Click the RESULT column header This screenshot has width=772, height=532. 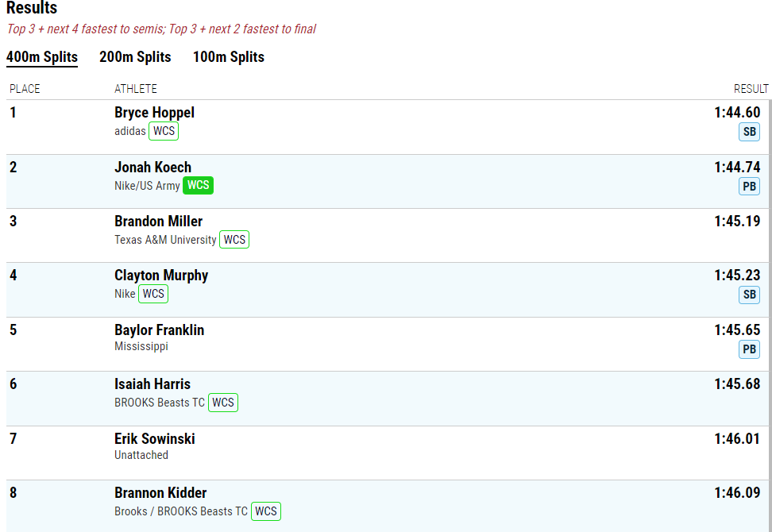click(x=751, y=89)
